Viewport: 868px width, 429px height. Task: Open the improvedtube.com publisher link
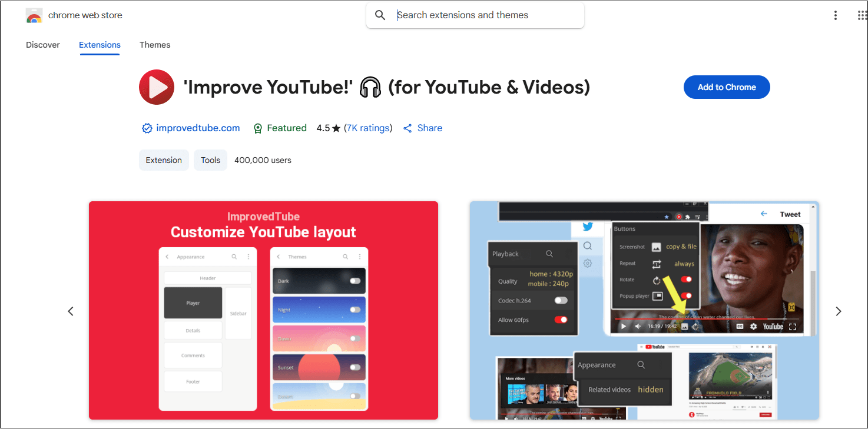point(198,128)
